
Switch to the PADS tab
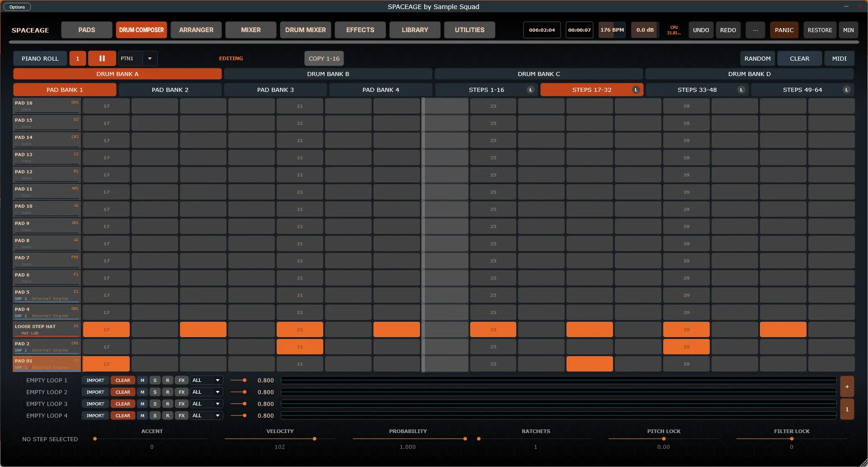[87, 30]
